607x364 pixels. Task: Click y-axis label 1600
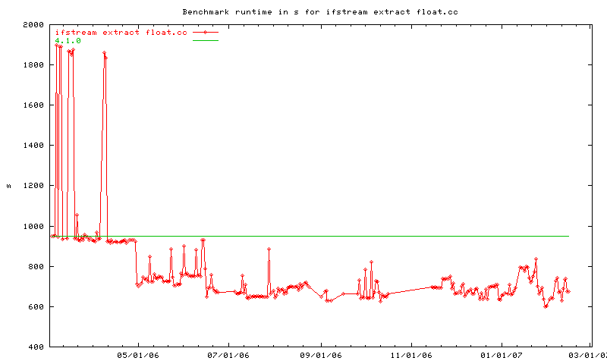33,105
